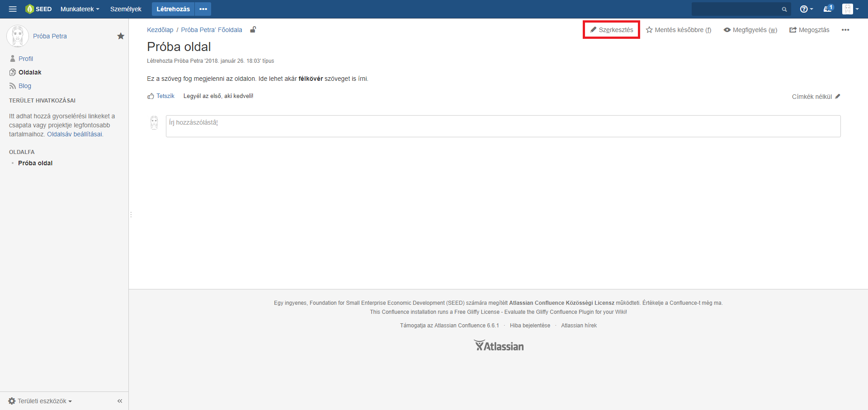Open the notifications icon with badge
This screenshot has width=868, height=410.
(x=827, y=9)
